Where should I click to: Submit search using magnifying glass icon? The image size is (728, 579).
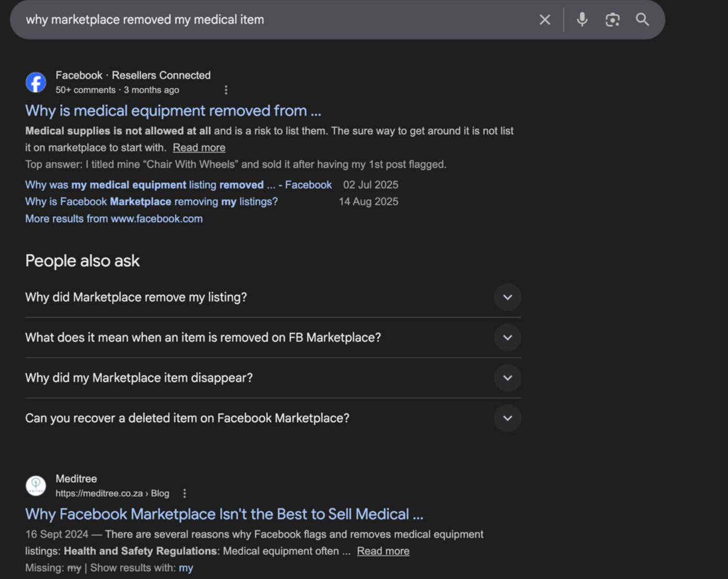point(642,20)
